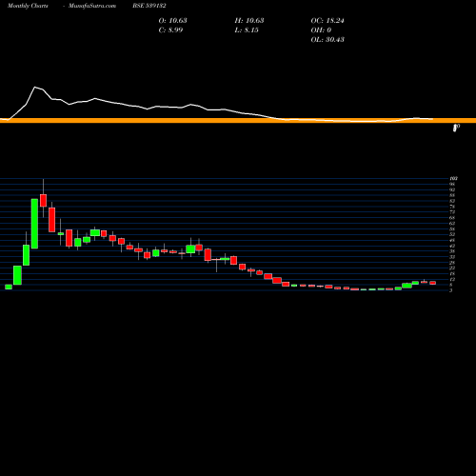Click the 'OH: 0' reading
The image size is (476, 476).
[321, 30]
